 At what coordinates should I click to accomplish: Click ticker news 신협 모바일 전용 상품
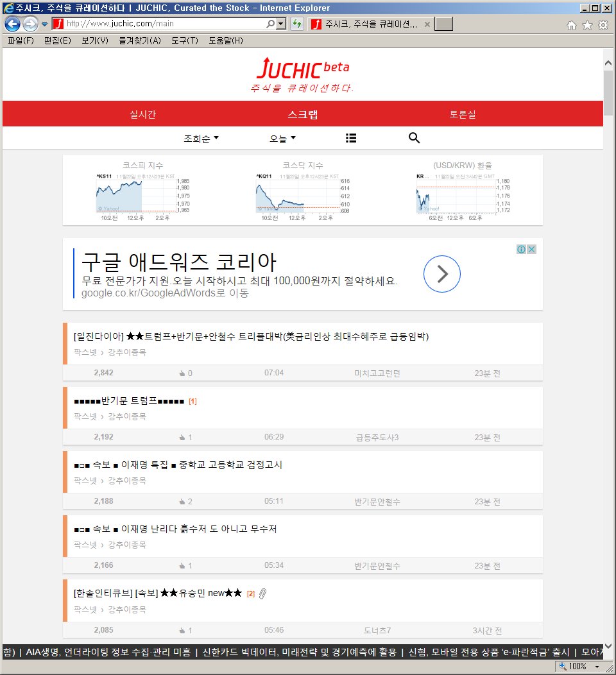(488, 652)
